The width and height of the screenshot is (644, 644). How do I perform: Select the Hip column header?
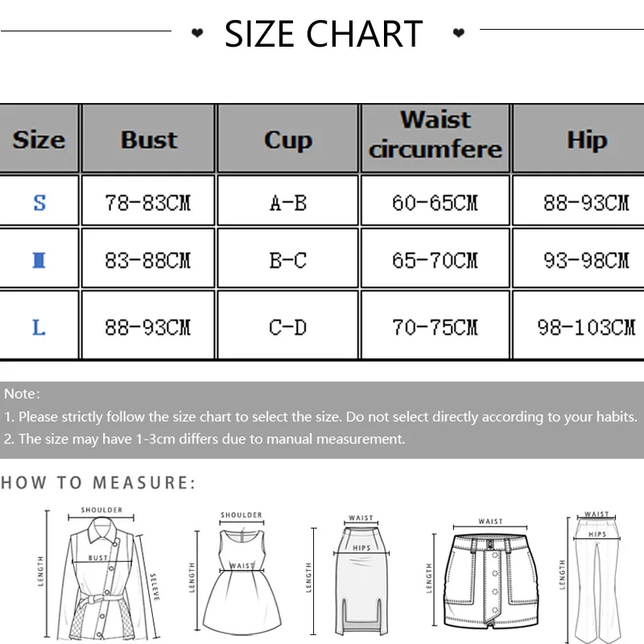(x=586, y=139)
